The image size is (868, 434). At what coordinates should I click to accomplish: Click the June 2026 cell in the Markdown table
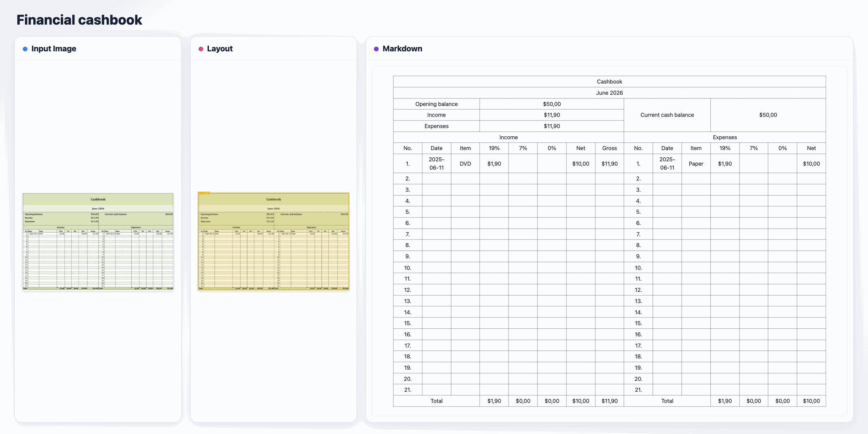(609, 93)
